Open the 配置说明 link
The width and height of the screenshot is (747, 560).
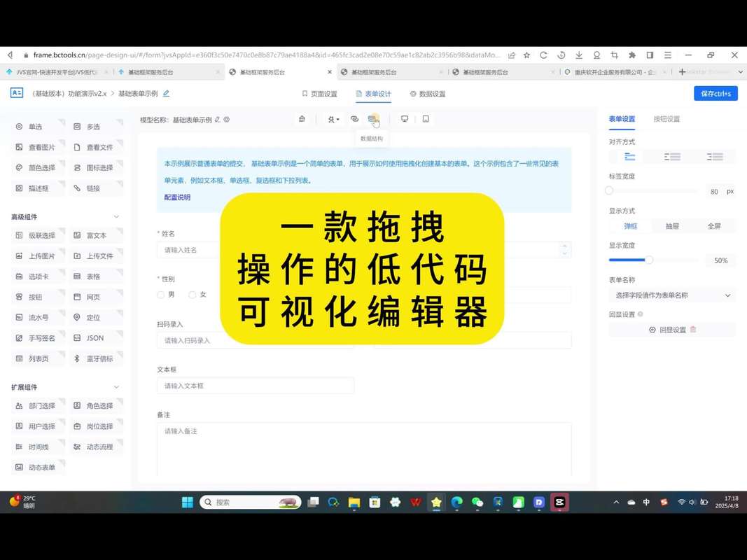pos(177,197)
